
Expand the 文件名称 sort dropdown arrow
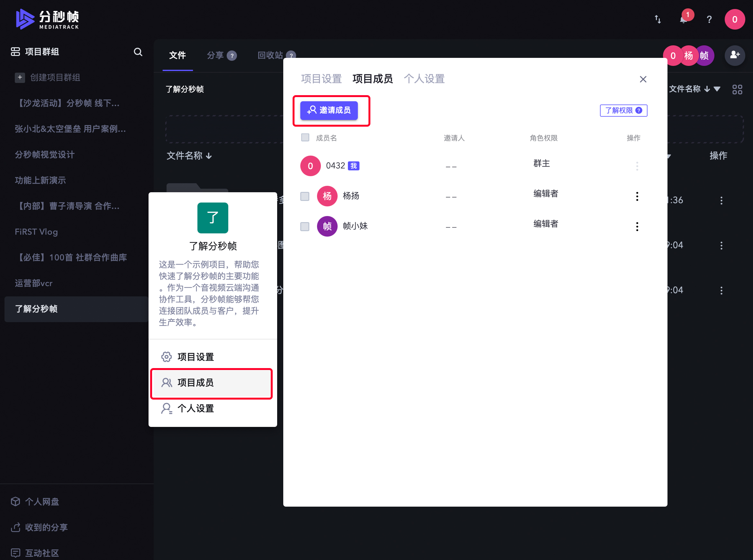point(717,89)
